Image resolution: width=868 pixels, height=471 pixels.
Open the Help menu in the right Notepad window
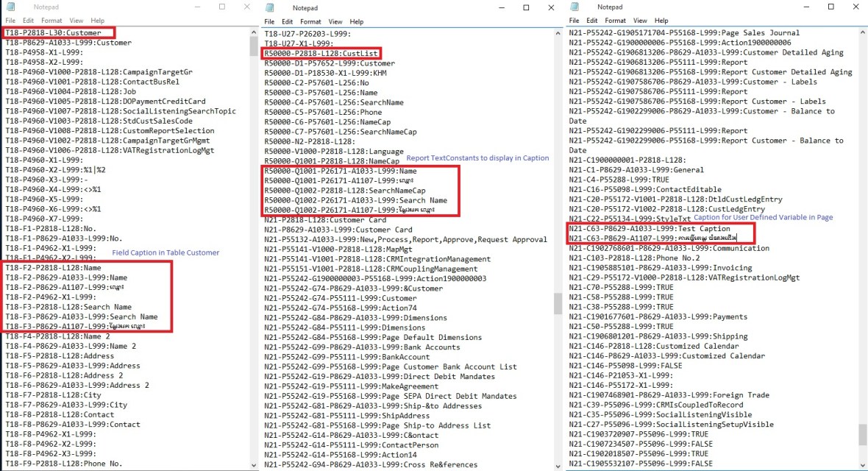(x=661, y=21)
